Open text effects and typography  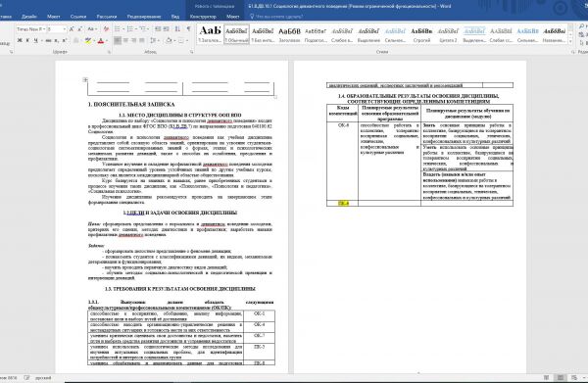[x=76, y=40]
